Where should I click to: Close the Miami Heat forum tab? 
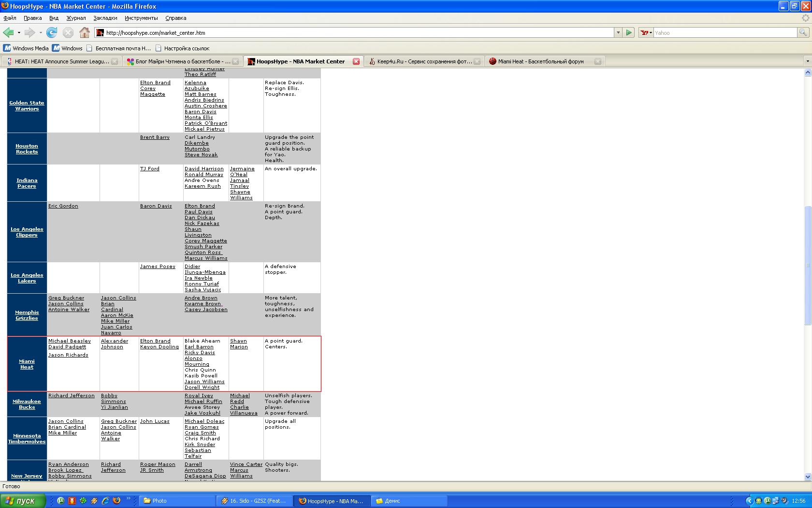(x=598, y=61)
